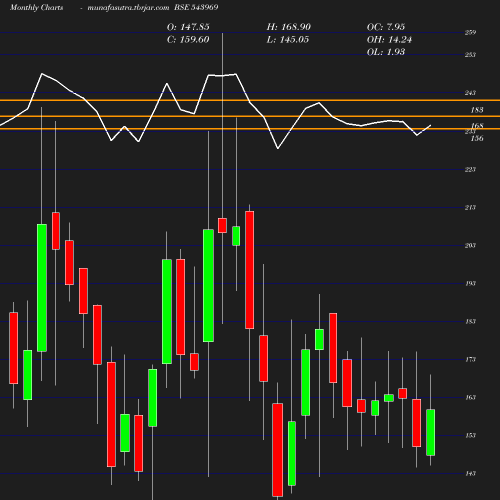Click the first red candle at the chart's left edge

[x=14, y=348]
